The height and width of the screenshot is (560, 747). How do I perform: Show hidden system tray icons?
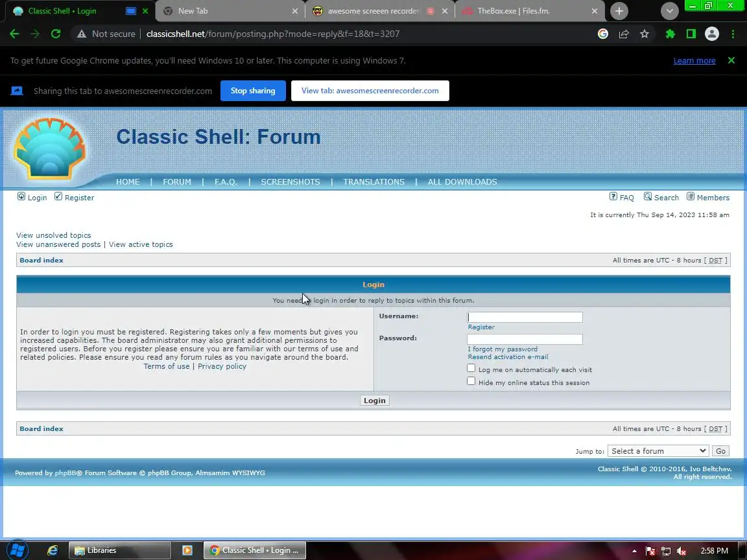point(634,551)
